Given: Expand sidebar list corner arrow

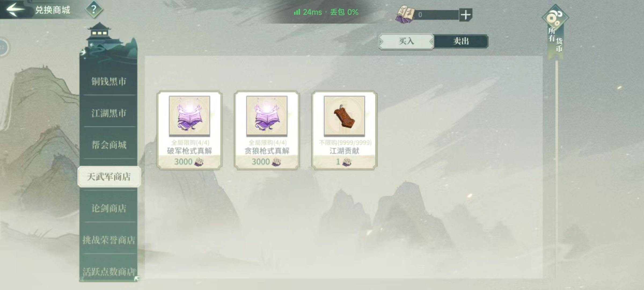Looking at the screenshot, I should pyautogui.click(x=137, y=279).
